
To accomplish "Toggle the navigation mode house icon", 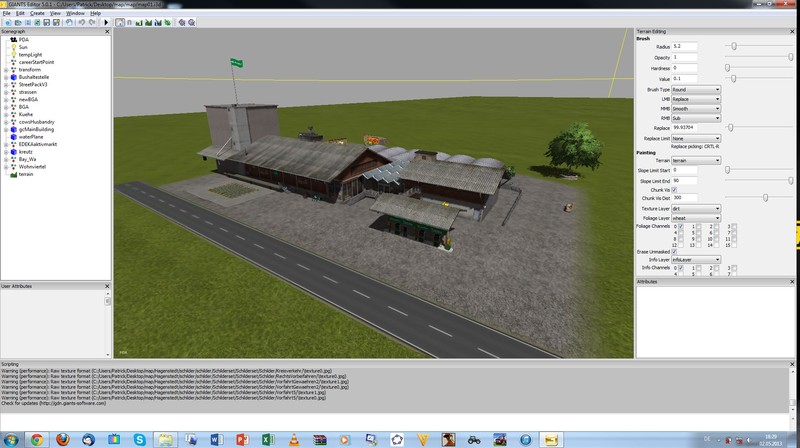I will point(120,22).
